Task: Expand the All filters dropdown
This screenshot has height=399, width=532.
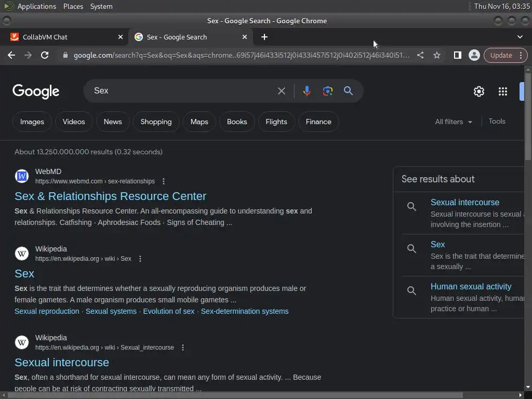Action: pyautogui.click(x=454, y=122)
